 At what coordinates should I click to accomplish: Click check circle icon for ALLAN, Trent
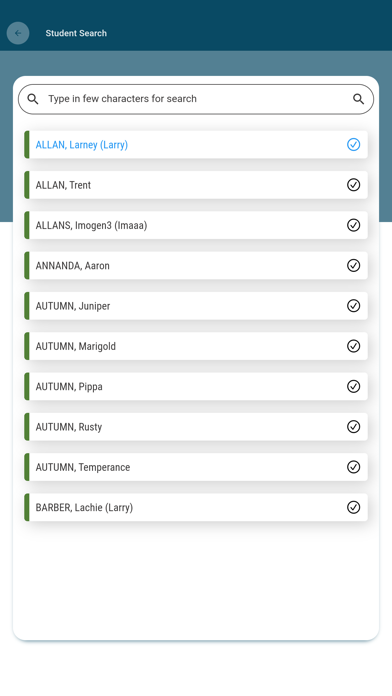[353, 185]
